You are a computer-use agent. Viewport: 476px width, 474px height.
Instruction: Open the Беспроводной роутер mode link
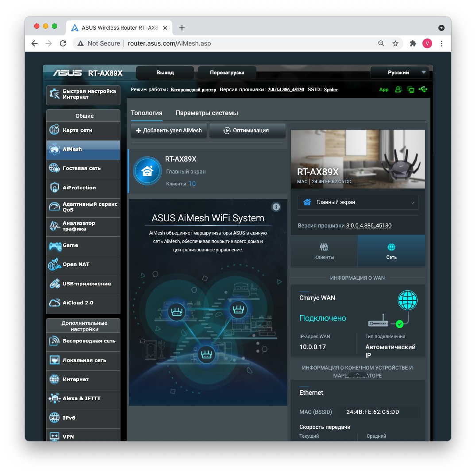coord(193,89)
